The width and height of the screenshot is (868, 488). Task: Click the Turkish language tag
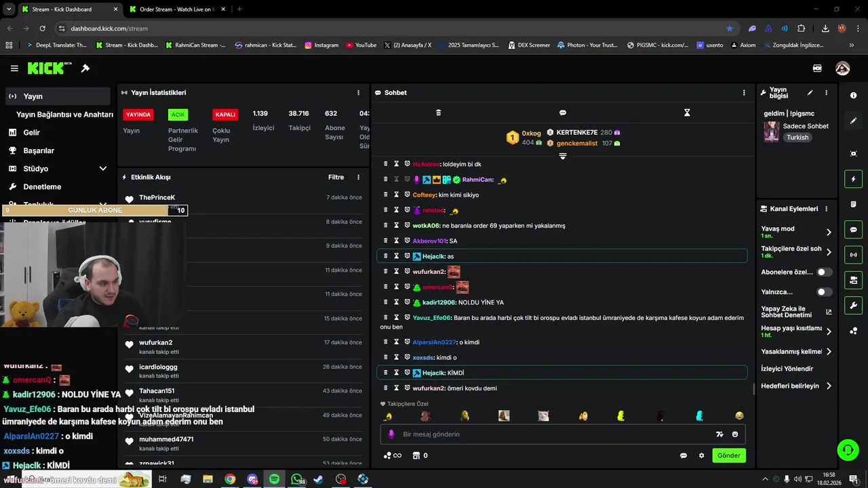click(797, 138)
